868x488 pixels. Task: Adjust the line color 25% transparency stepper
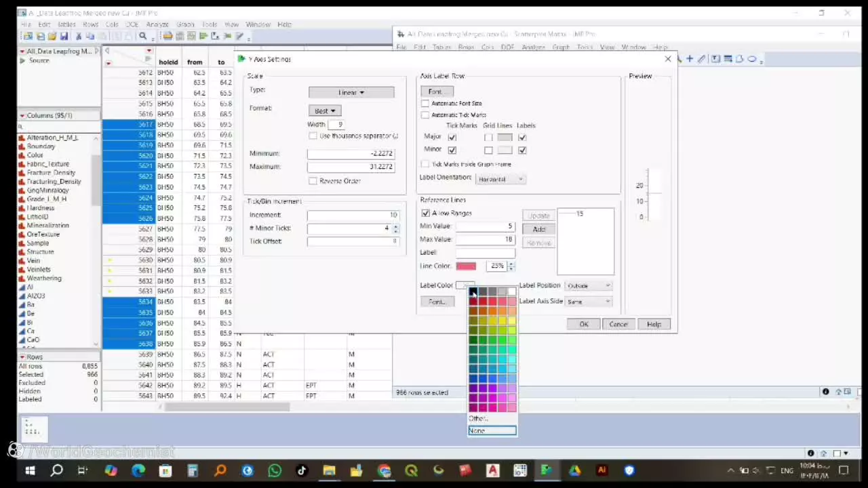point(511,266)
